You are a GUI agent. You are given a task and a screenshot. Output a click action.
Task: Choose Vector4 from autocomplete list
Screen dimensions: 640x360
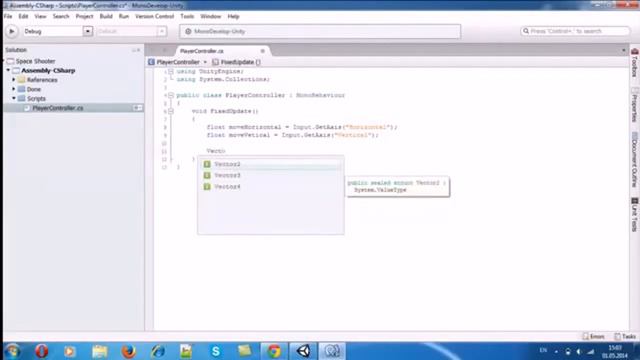(x=271, y=187)
